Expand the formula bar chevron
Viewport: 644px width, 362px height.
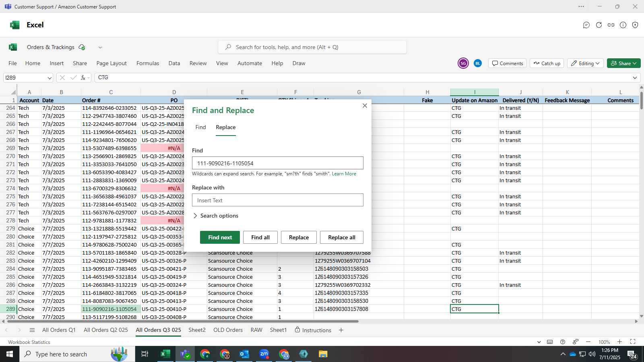click(635, 78)
